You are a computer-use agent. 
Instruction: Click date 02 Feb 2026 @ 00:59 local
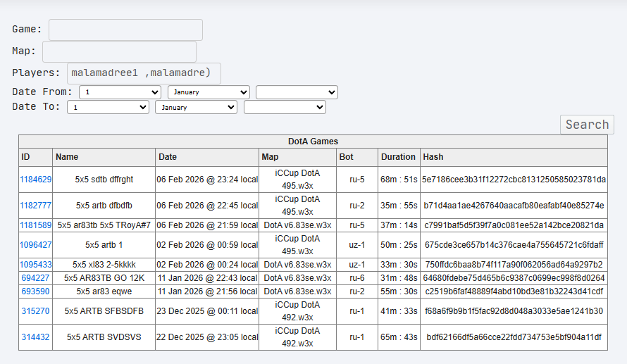point(207,245)
